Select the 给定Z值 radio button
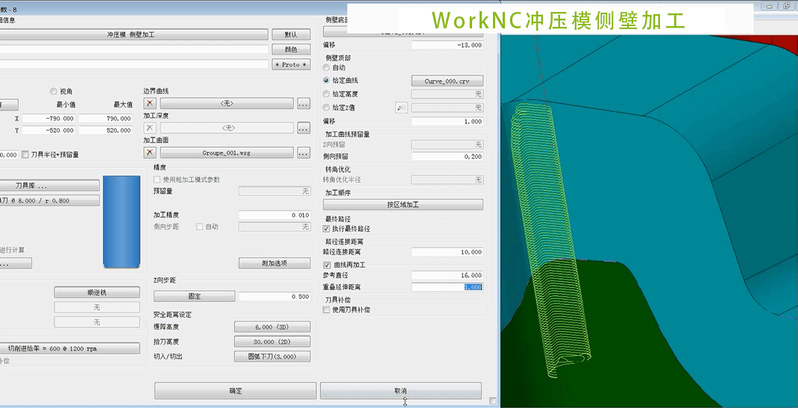The image size is (798, 408). click(x=326, y=107)
